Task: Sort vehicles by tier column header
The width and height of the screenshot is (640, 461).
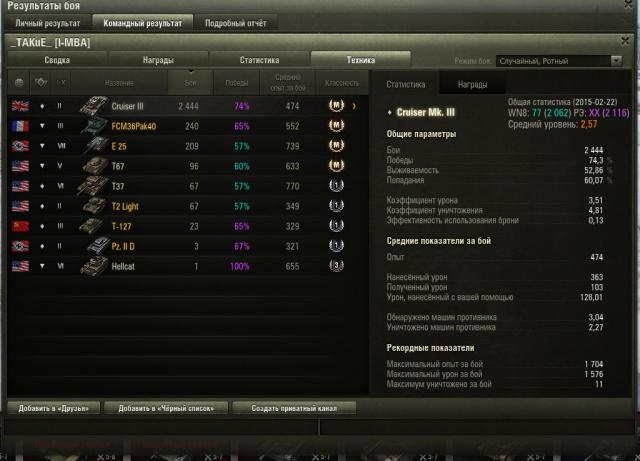Action: coord(61,82)
